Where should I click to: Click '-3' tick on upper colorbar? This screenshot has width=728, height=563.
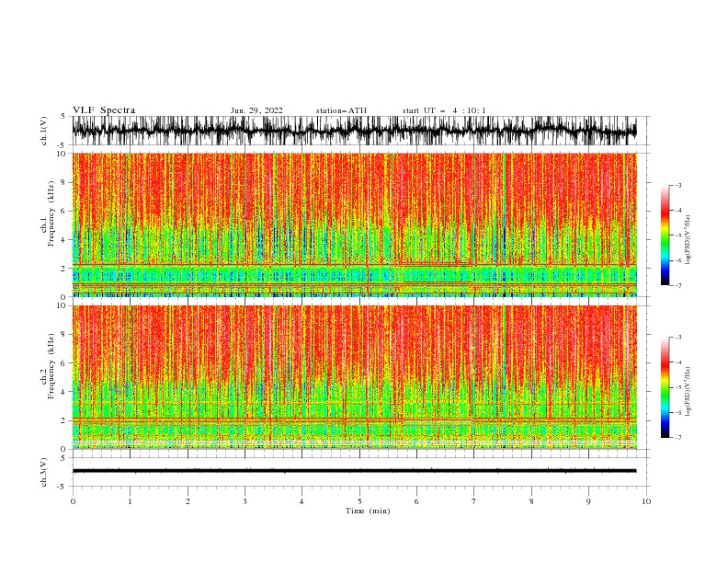click(677, 185)
